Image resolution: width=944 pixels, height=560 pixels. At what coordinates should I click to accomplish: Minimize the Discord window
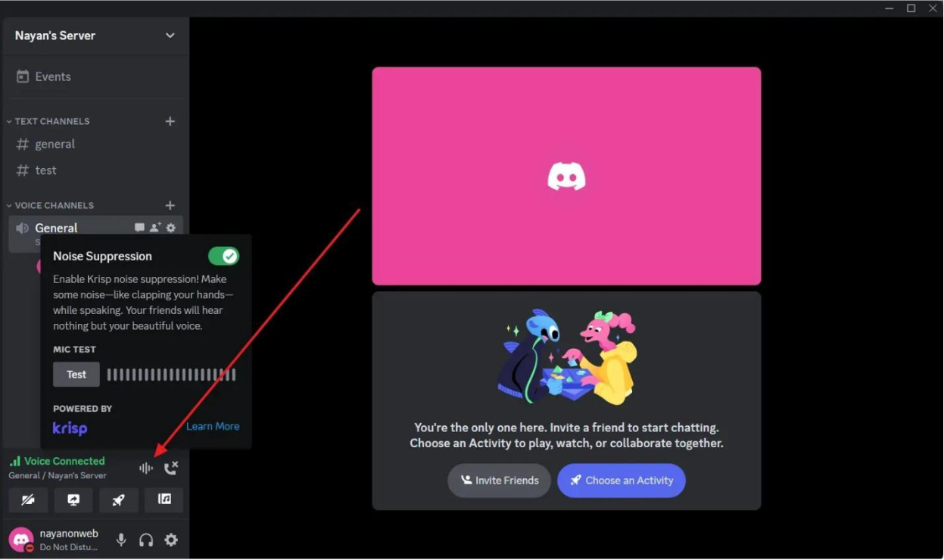point(889,8)
